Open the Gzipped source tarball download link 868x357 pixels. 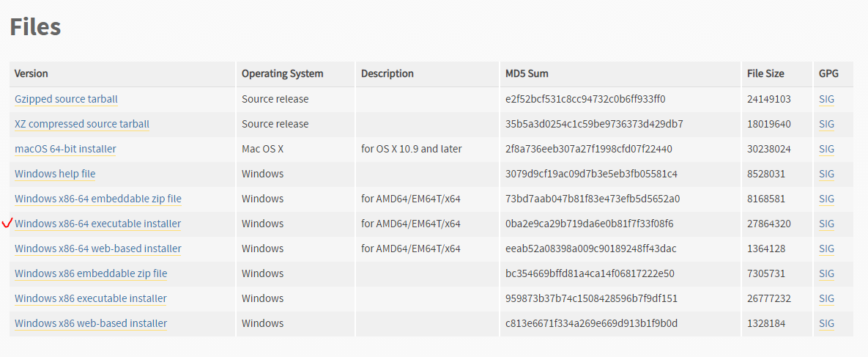coord(66,99)
